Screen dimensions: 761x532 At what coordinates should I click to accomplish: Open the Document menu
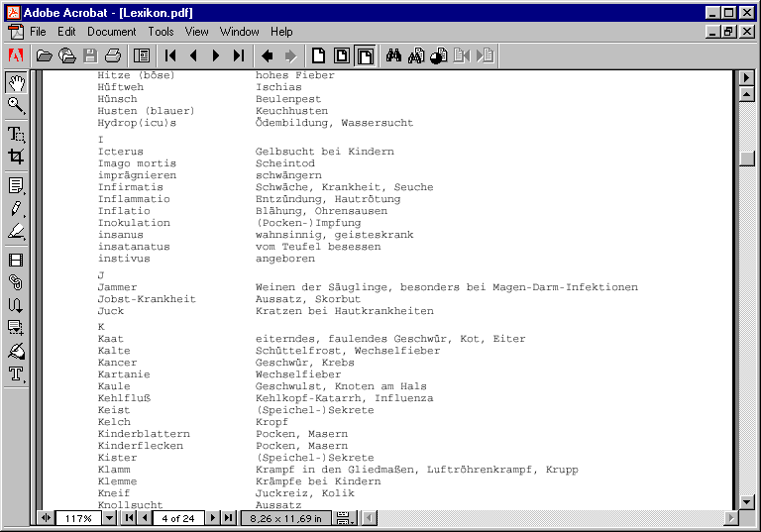pyautogui.click(x=111, y=32)
